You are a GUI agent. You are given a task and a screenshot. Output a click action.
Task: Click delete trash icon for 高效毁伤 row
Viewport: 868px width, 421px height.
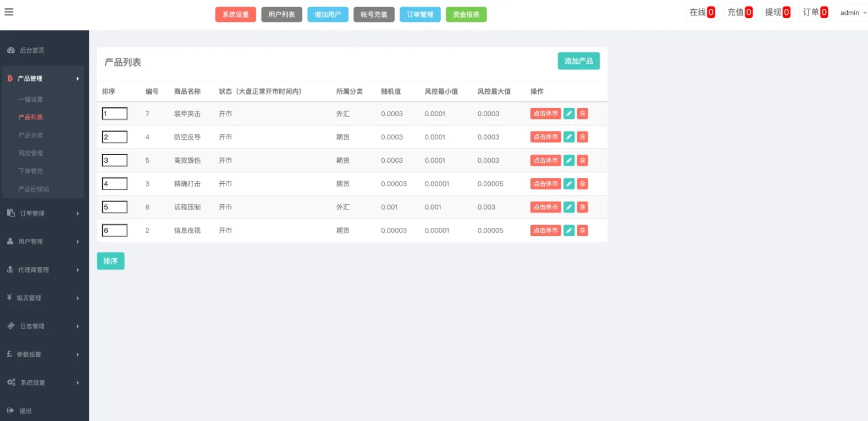[582, 160]
